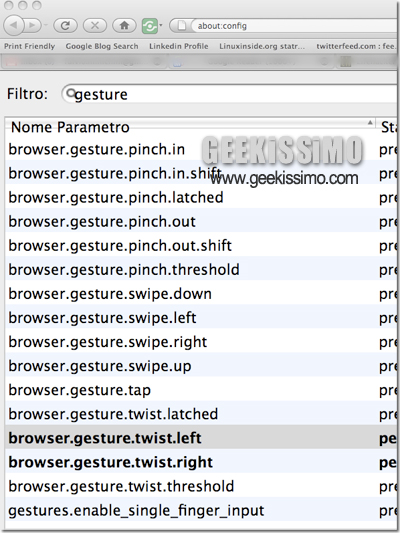The image size is (400, 533).
Task: Open the Linuxinside.org bookmark
Action: [x=262, y=46]
